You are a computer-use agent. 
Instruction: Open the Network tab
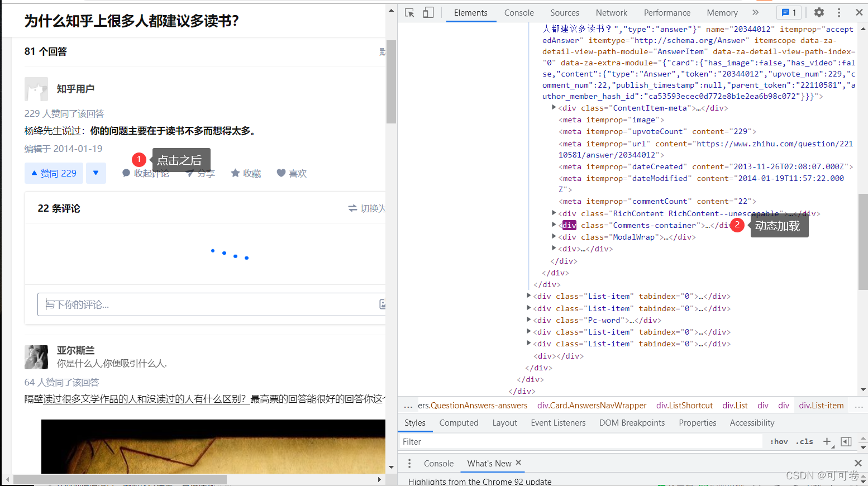coord(612,12)
